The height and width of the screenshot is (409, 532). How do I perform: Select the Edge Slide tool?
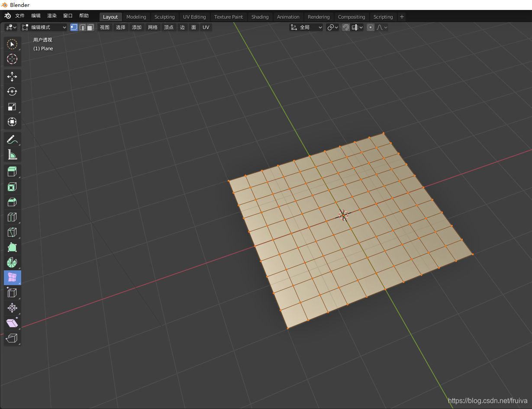click(x=12, y=293)
